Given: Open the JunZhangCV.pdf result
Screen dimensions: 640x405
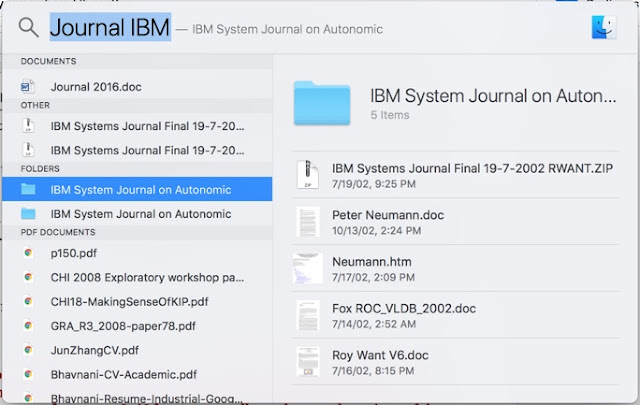Looking at the screenshot, I should (x=137, y=350).
